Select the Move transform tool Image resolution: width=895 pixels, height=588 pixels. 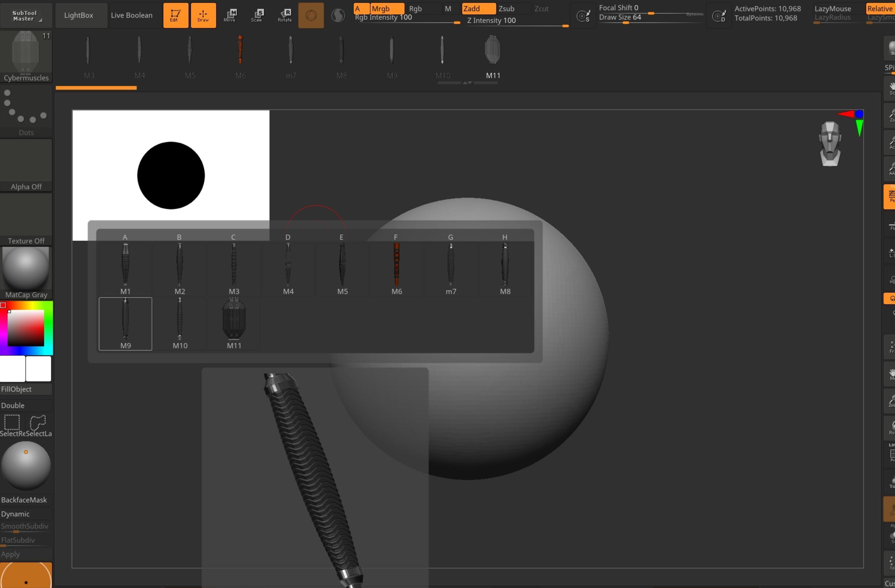[x=229, y=15]
